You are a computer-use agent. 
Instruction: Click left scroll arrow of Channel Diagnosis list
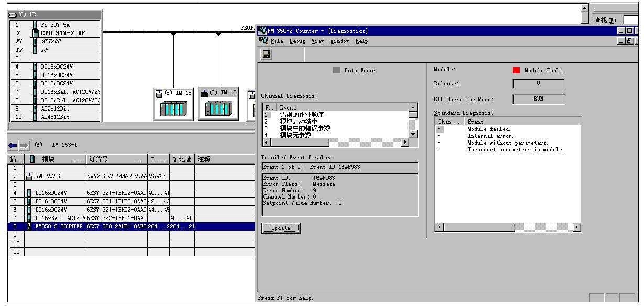click(267, 143)
